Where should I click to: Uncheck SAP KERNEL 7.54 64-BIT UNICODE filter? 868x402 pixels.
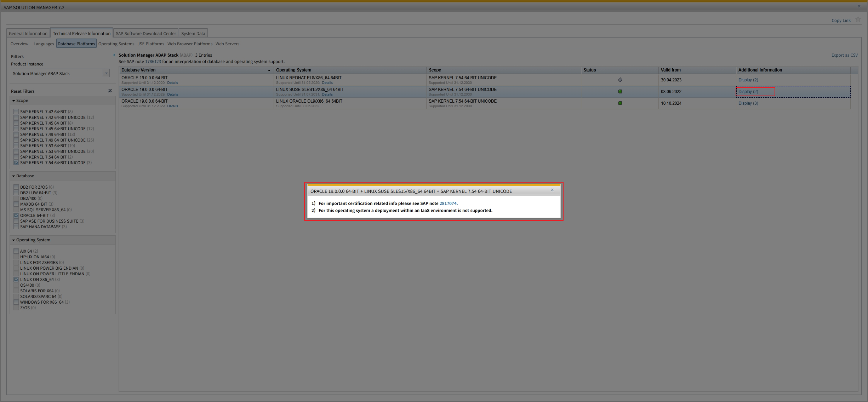click(16, 163)
